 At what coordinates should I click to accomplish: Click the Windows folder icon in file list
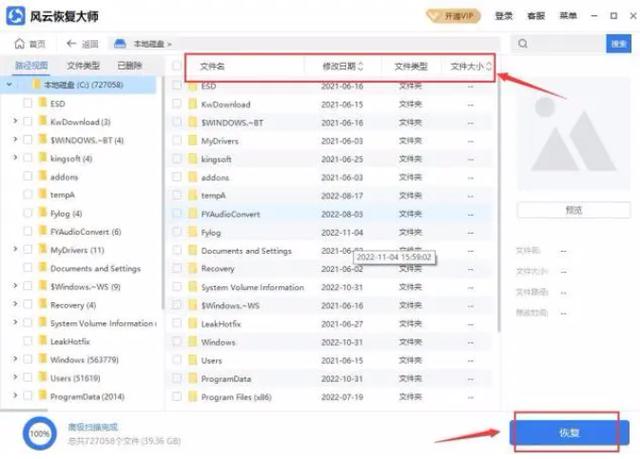[x=192, y=342]
